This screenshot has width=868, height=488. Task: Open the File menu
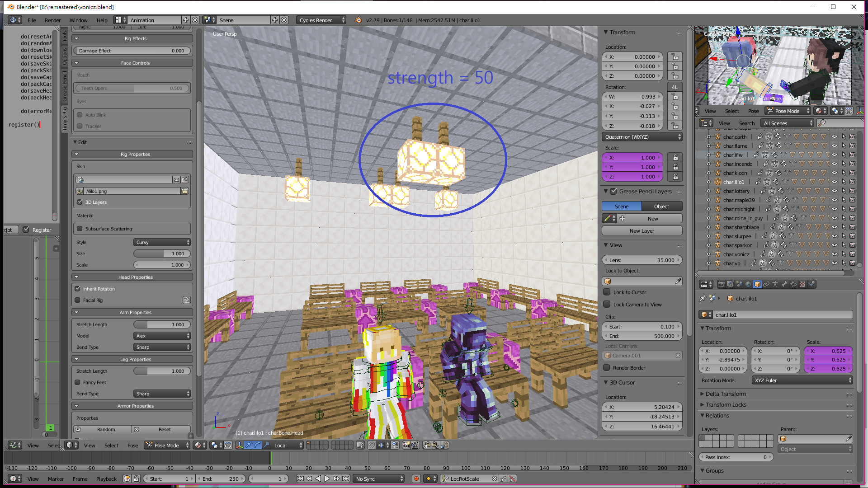pos(32,20)
